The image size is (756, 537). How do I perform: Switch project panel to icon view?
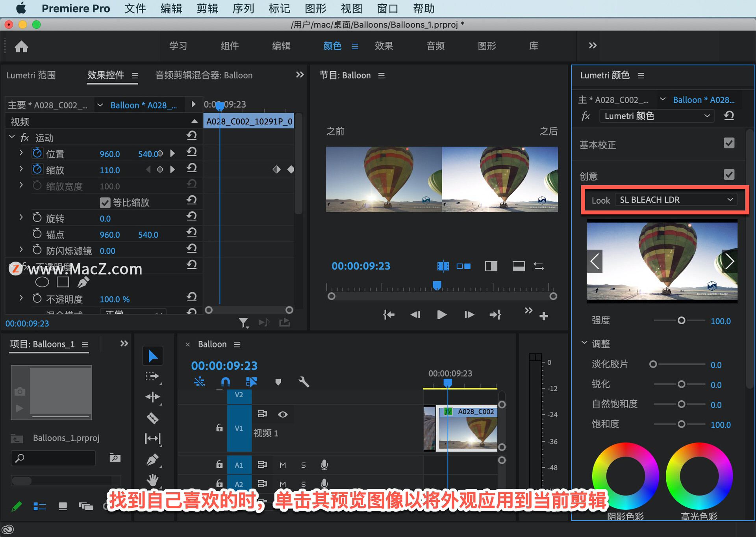coord(63,506)
